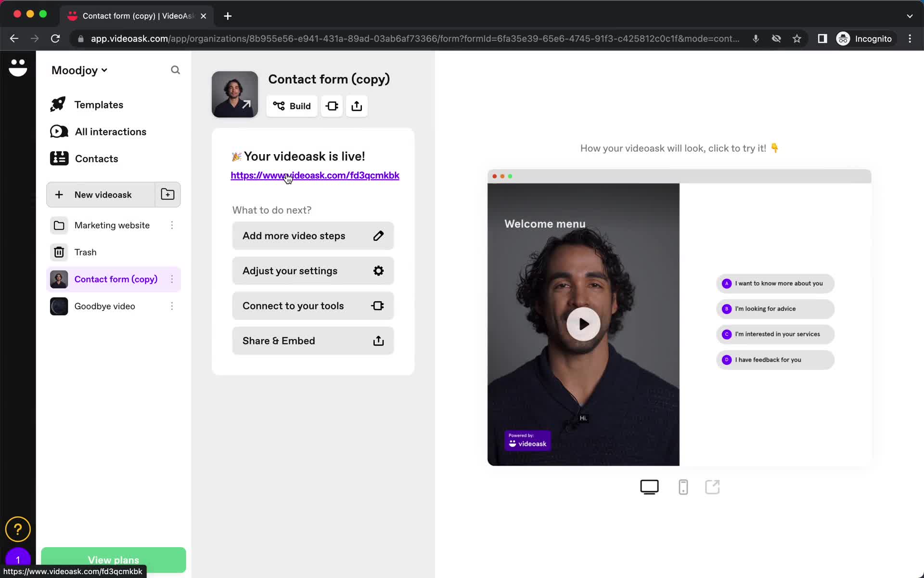The image size is (924, 578).
Task: Click the external link preview icon
Action: coord(712,487)
